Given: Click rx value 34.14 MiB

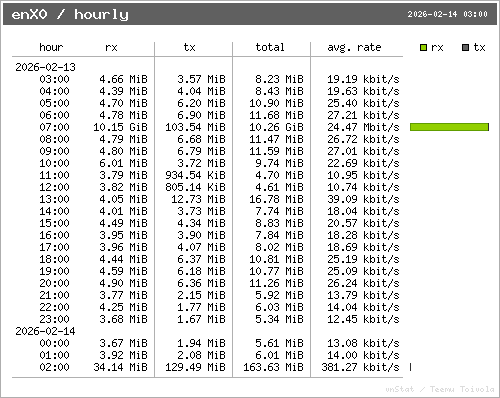Looking at the screenshot, I should pos(120,367).
